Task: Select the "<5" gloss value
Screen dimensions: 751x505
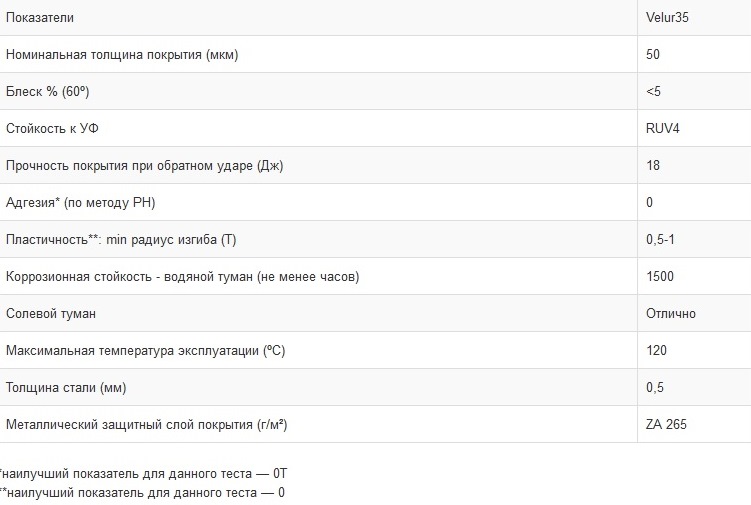Action: click(654, 91)
